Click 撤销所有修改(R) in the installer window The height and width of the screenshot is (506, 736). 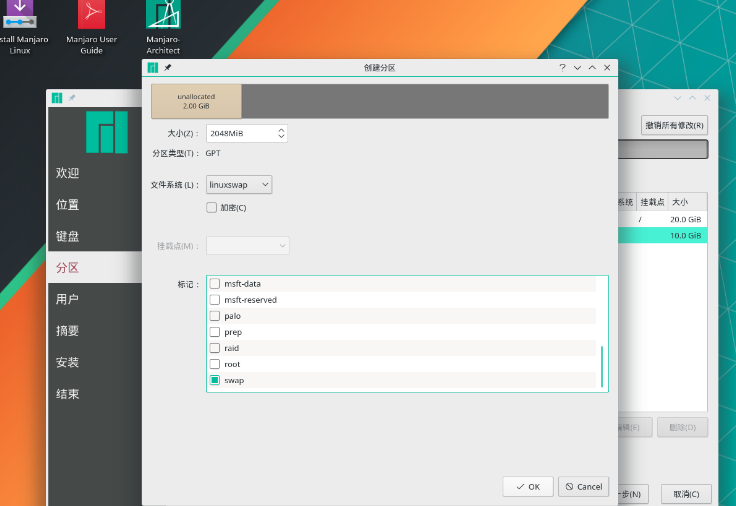pos(675,125)
